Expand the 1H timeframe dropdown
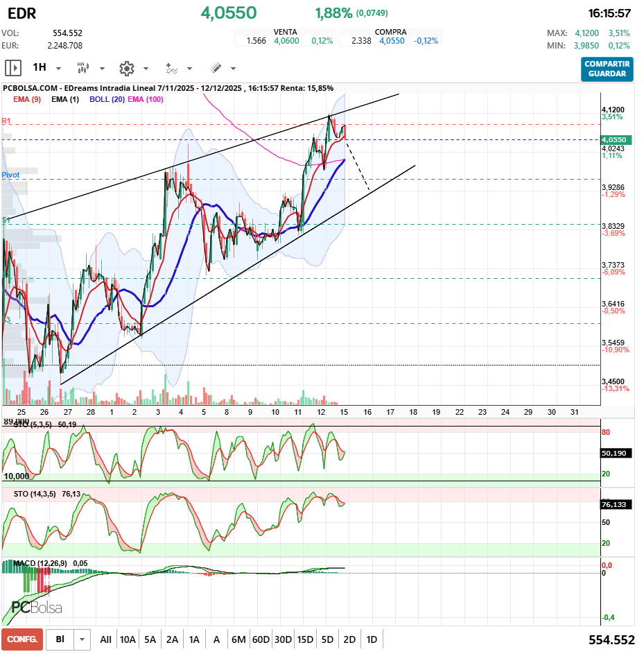Viewport: 644px width, 654px height. click(58, 69)
